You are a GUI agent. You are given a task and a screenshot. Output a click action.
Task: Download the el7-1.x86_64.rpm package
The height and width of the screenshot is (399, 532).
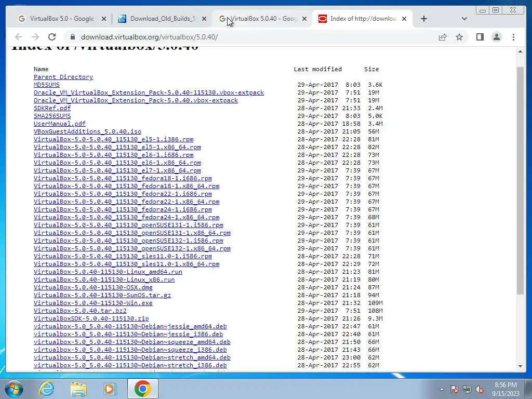tap(117, 170)
